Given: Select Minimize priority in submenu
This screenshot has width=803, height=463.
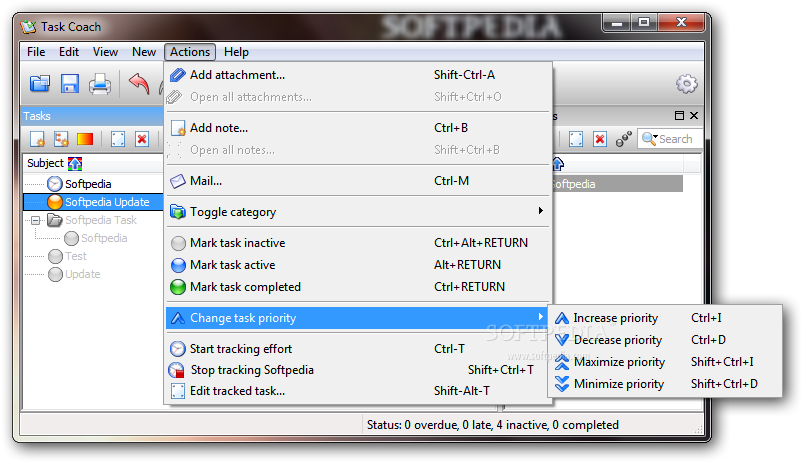Looking at the screenshot, I should [665, 384].
